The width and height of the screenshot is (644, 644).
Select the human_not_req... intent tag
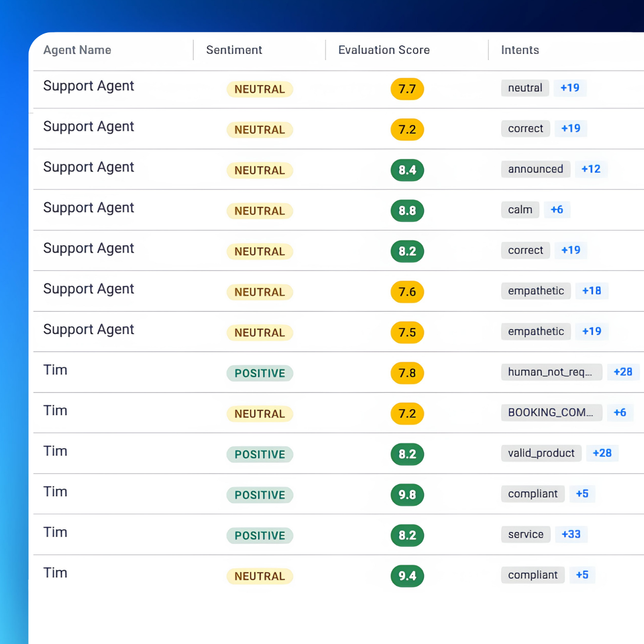point(551,372)
